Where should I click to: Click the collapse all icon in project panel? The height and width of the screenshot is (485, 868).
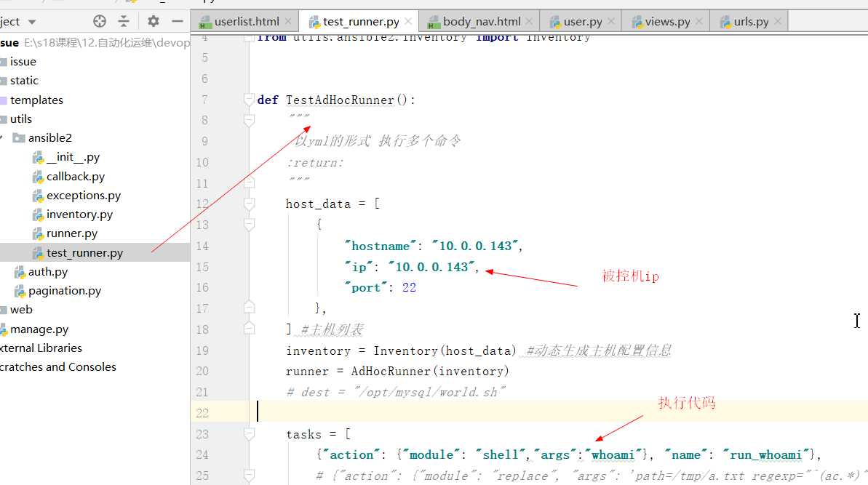pyautogui.click(x=124, y=22)
